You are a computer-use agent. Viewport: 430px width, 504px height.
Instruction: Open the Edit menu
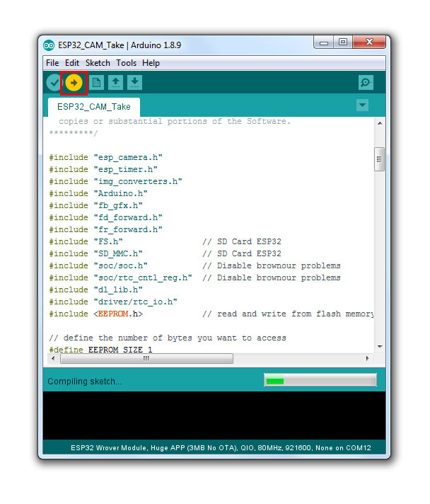pos(72,63)
